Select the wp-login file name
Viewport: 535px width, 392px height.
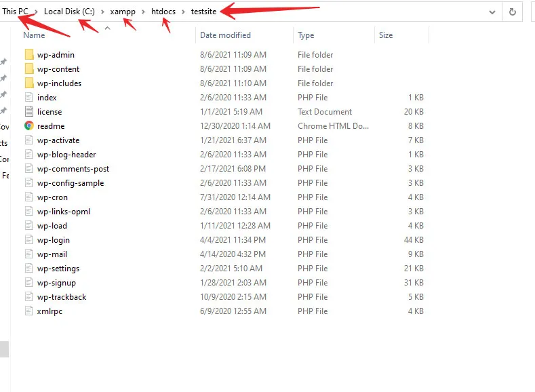(x=53, y=240)
